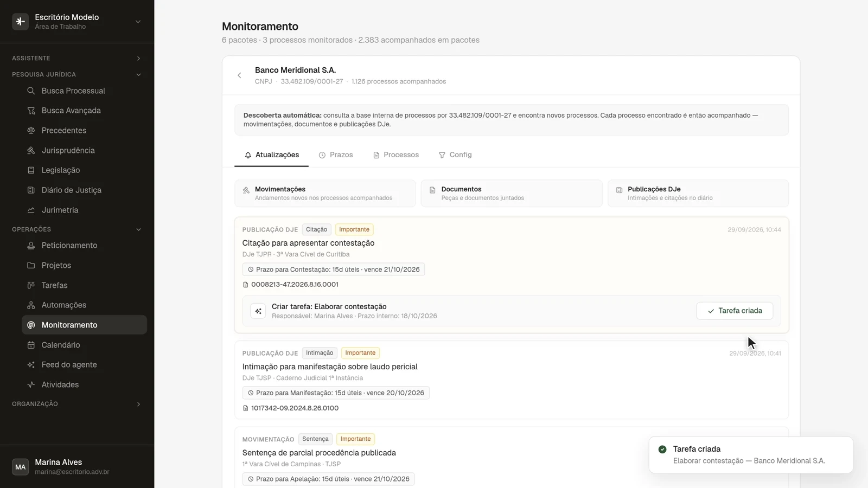The width and height of the screenshot is (868, 488).
Task: Click Prazo para Contestação deadline chip
Action: coord(334,269)
